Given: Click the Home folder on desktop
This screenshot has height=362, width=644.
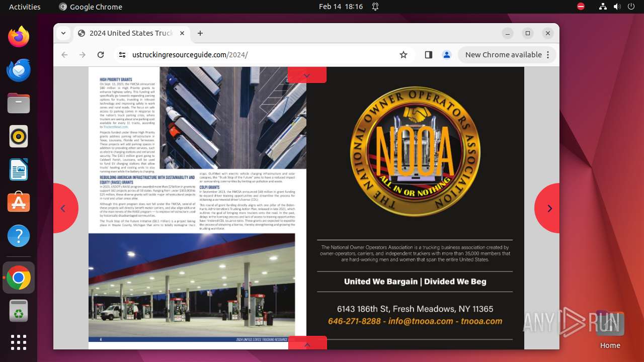Looking at the screenshot, I should coord(610,329).
